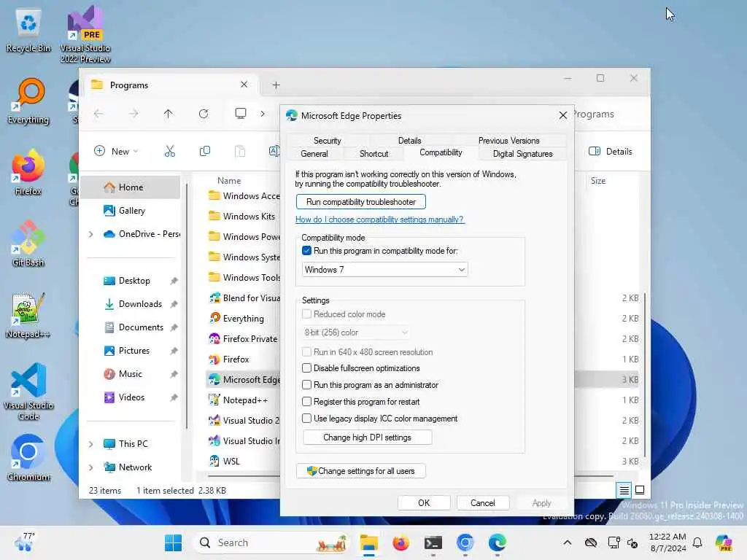The image size is (747, 560).
Task: Open Everything desktop shortcut
Action: click(x=28, y=101)
